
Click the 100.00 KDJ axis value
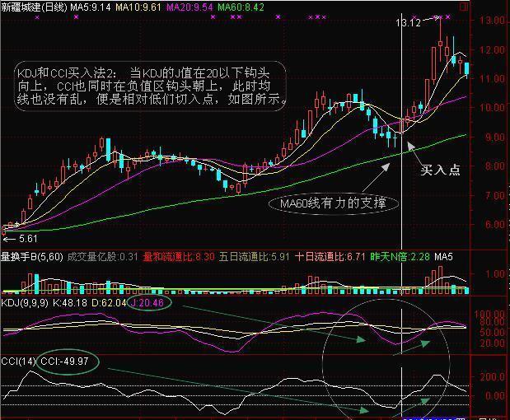(x=489, y=315)
